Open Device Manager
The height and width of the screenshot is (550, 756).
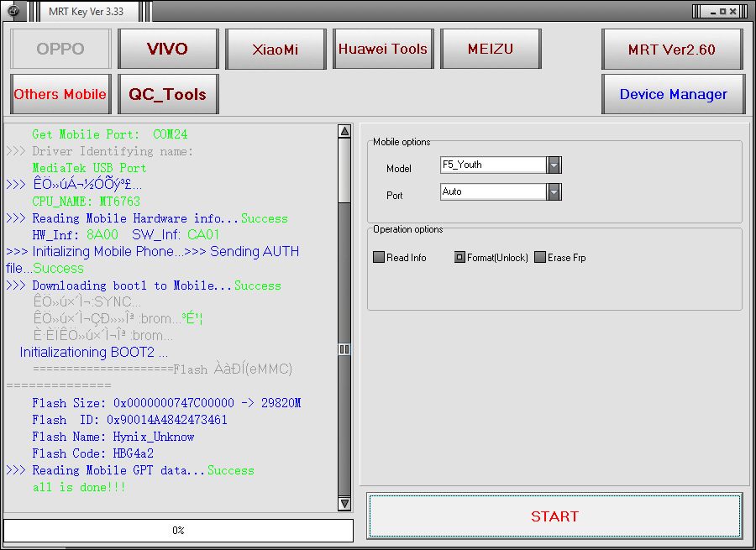pos(673,94)
